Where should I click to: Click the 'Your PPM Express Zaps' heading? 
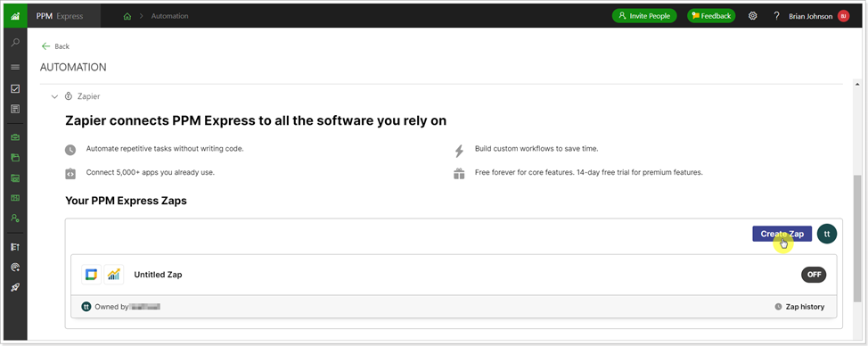click(x=126, y=201)
